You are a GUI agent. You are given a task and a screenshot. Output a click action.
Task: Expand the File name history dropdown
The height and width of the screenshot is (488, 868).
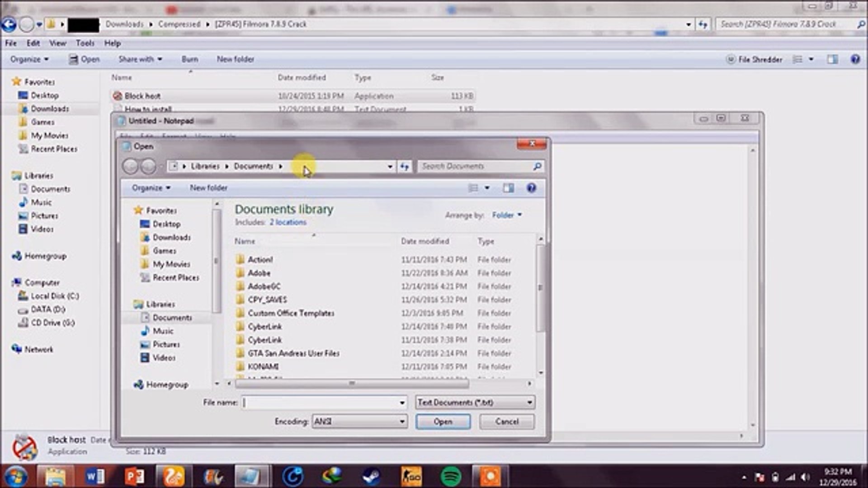402,403
